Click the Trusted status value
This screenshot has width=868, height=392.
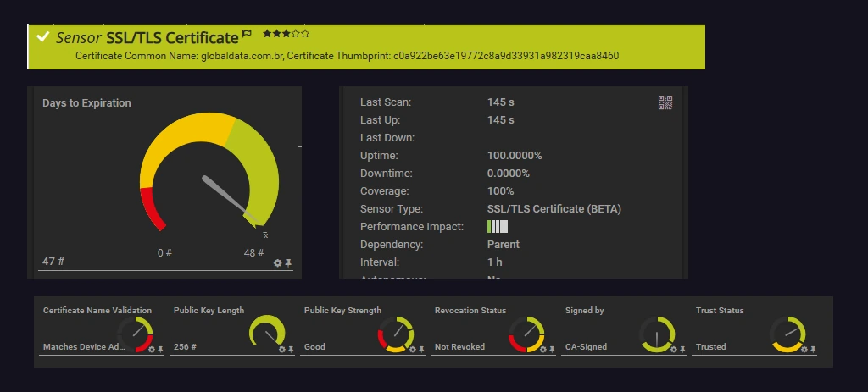[x=711, y=346]
